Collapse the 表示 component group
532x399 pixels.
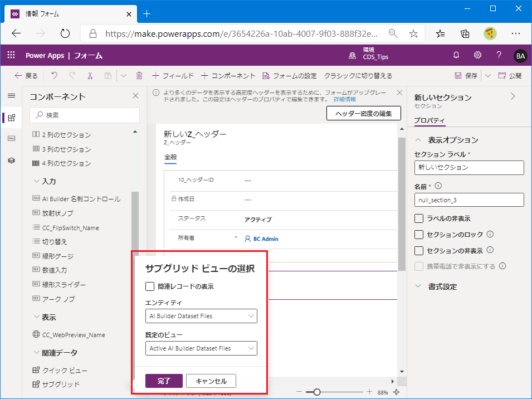point(37,317)
